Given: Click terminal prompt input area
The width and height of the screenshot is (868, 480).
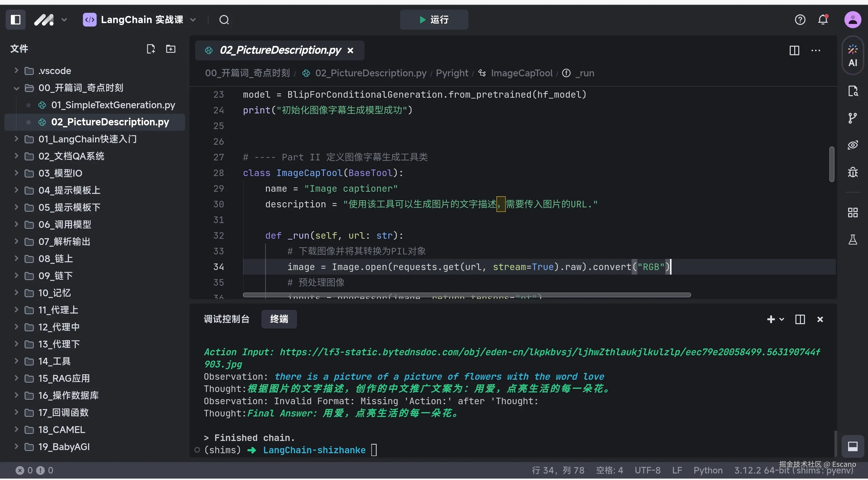Looking at the screenshot, I should 374,451.
